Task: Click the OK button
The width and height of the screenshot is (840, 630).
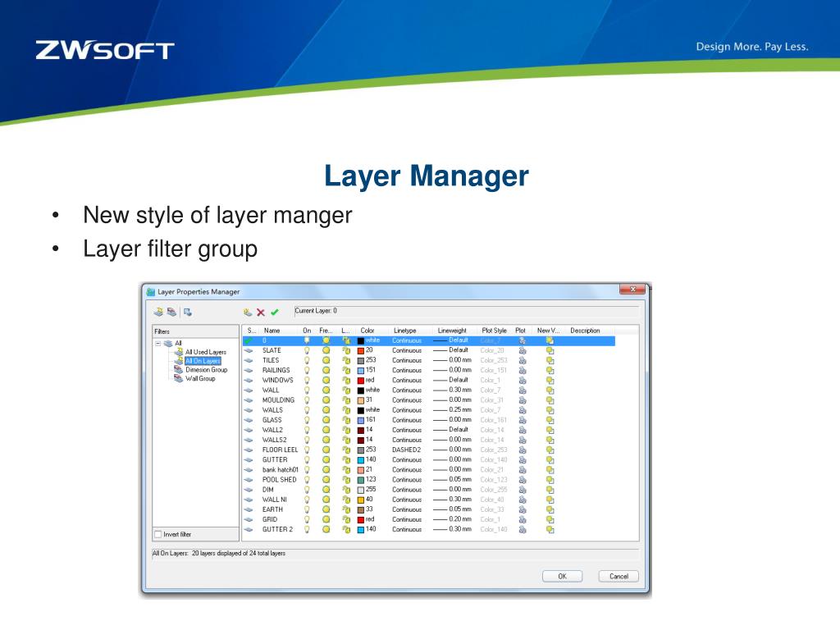Action: (562, 576)
